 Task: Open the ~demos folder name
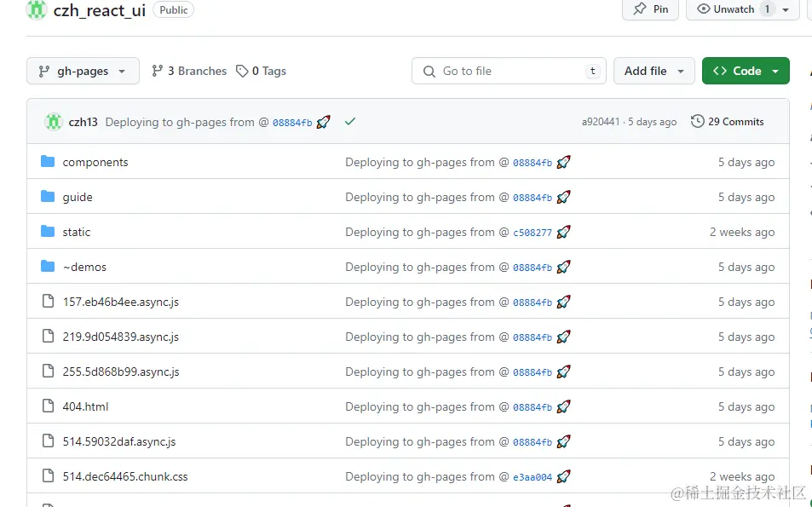click(x=84, y=267)
